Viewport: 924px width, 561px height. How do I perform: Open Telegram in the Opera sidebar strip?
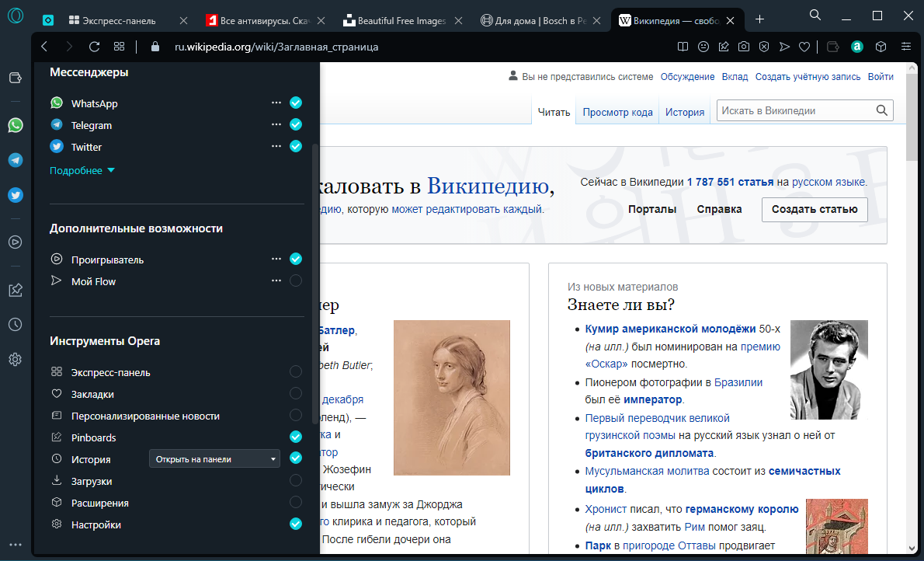click(x=16, y=160)
